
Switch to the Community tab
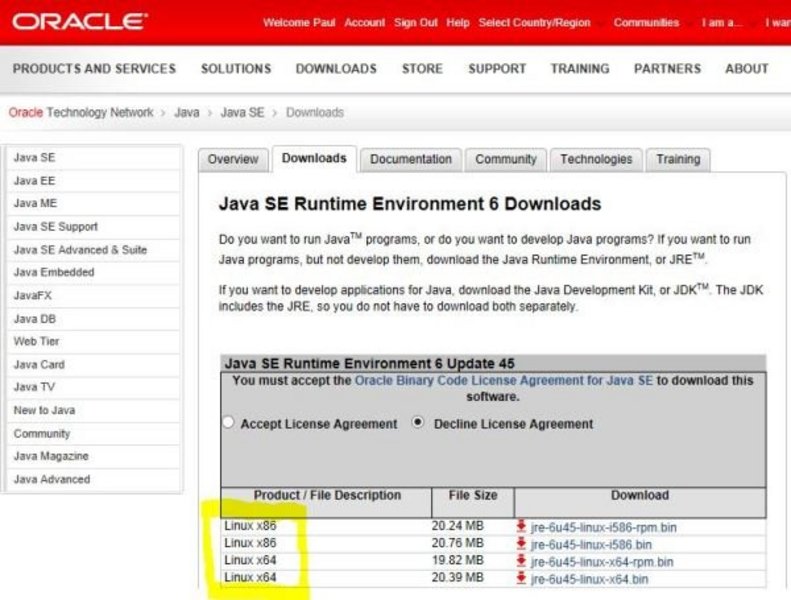click(x=505, y=159)
